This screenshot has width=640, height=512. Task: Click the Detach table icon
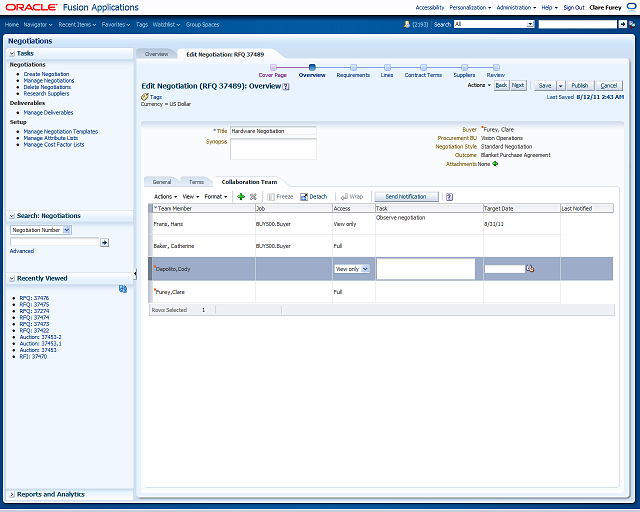coord(304,197)
